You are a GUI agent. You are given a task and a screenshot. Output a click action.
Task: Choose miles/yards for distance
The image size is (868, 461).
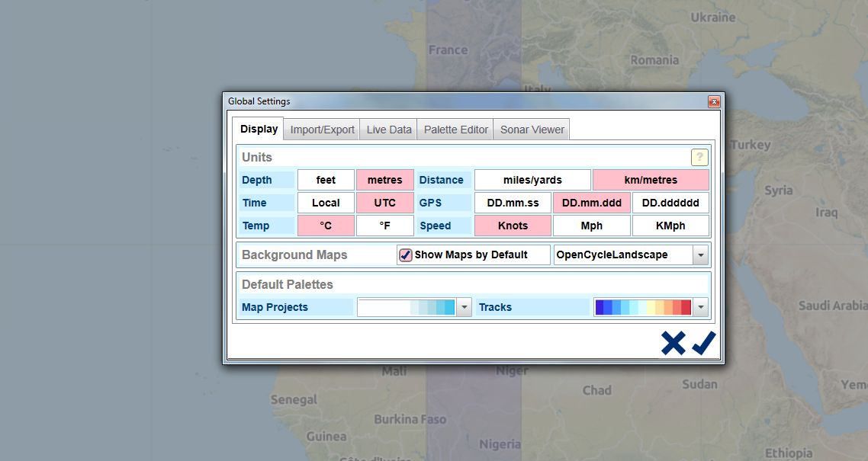532,181
